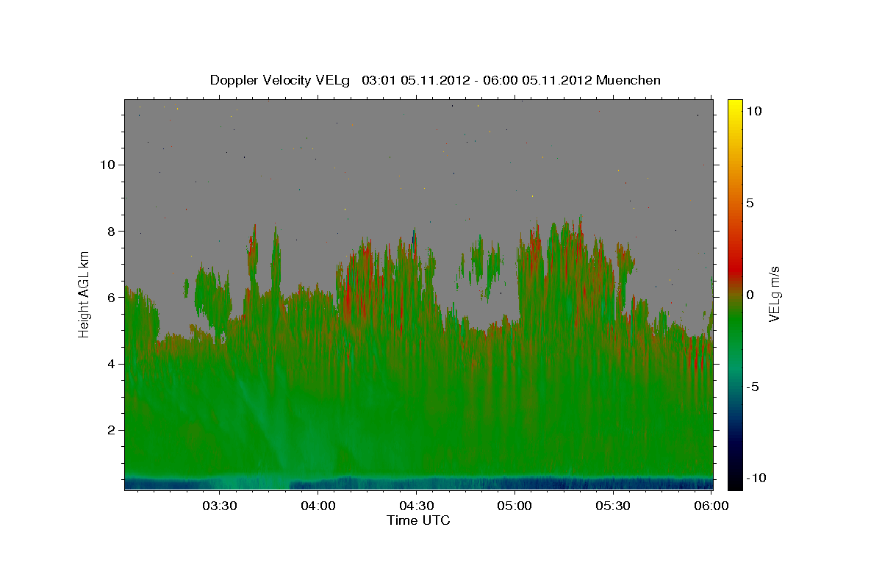The image size is (882, 588).
Task: Click the yellow top of the colorbar
Action: coord(734,105)
